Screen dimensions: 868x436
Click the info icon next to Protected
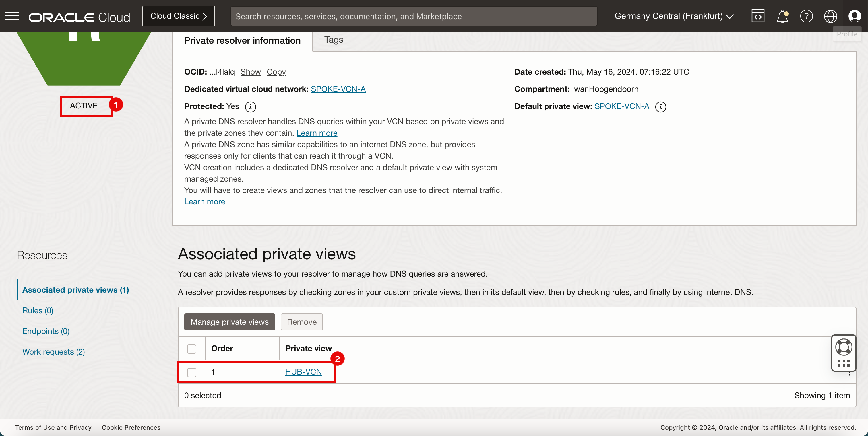pos(250,107)
